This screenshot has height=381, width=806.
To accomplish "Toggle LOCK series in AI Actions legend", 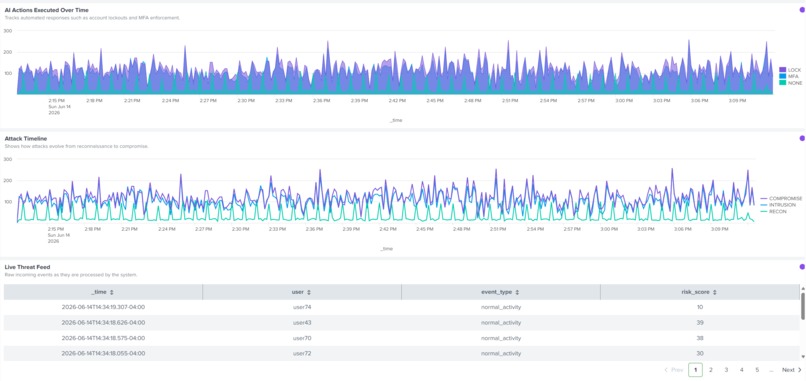I will (x=790, y=69).
